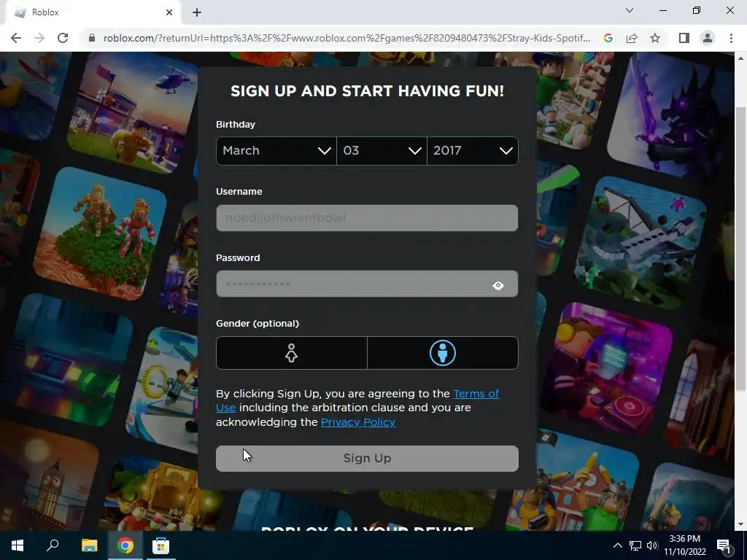Image resolution: width=747 pixels, height=560 pixels.
Task: Open the tab search chevron
Action: pos(630,10)
